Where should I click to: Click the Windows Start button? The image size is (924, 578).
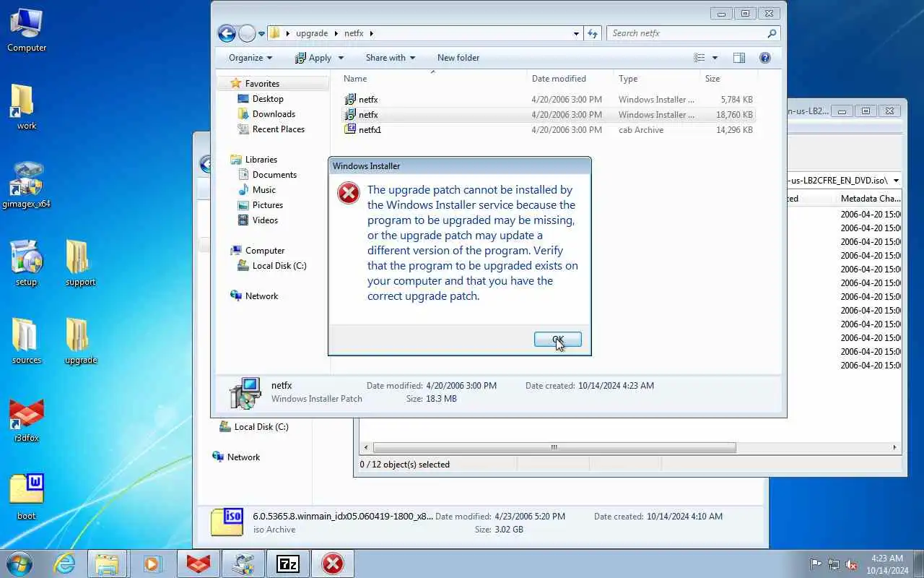pos(19,564)
